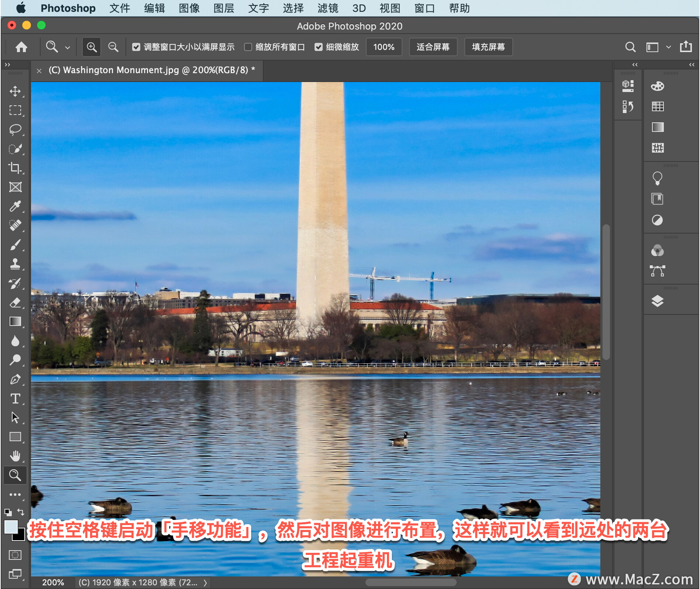Open the 文件 menu
Image resolution: width=700 pixels, height=589 pixels.
[x=120, y=8]
